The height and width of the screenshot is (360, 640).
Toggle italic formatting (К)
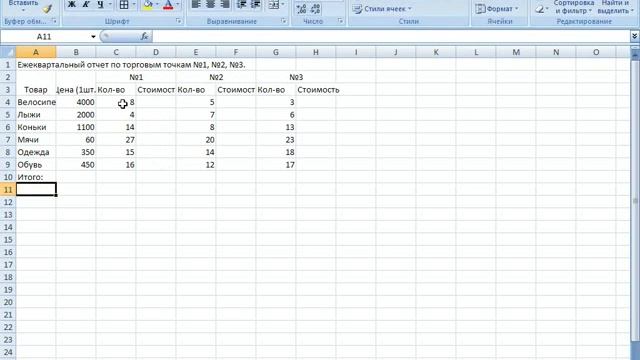pos(86,5)
